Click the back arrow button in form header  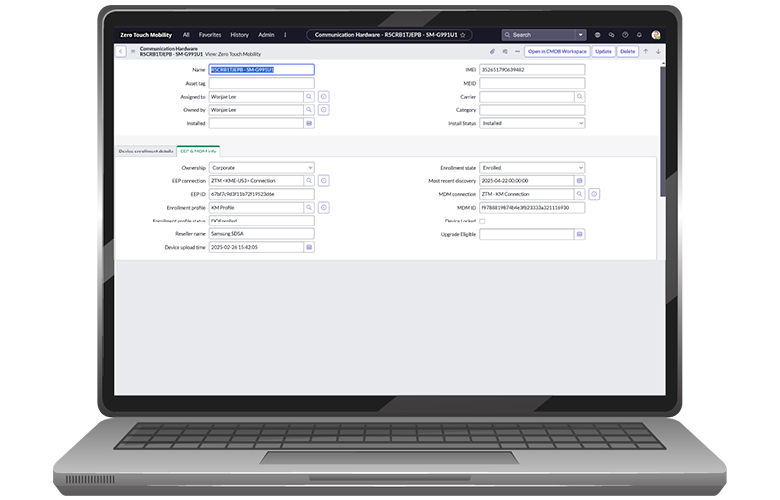pyautogui.click(x=121, y=51)
